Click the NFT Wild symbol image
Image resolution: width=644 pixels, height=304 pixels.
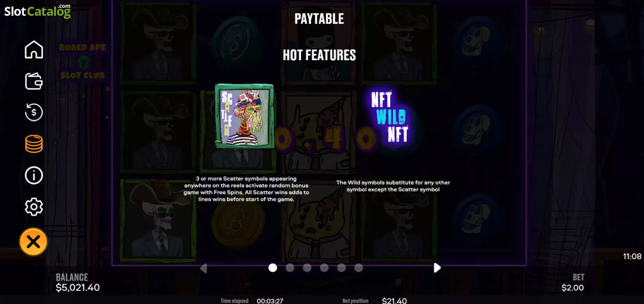390,116
